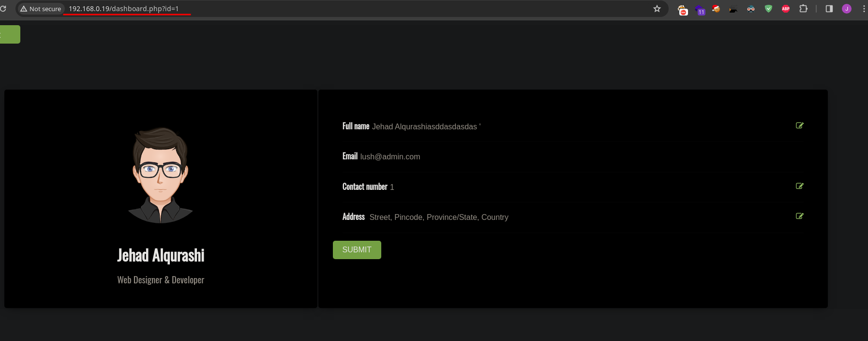
Task: Open the profile avatar 'J' menu
Action: pyautogui.click(x=846, y=9)
